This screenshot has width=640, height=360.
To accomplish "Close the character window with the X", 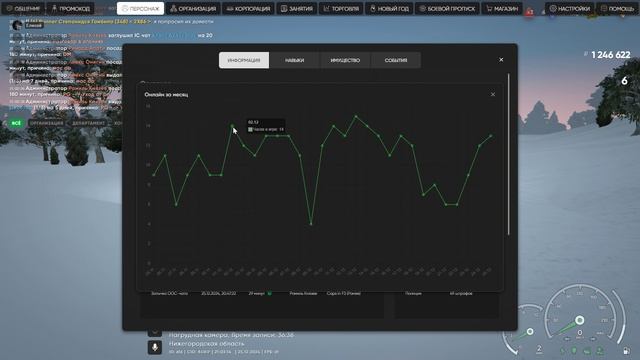I will pyautogui.click(x=501, y=60).
